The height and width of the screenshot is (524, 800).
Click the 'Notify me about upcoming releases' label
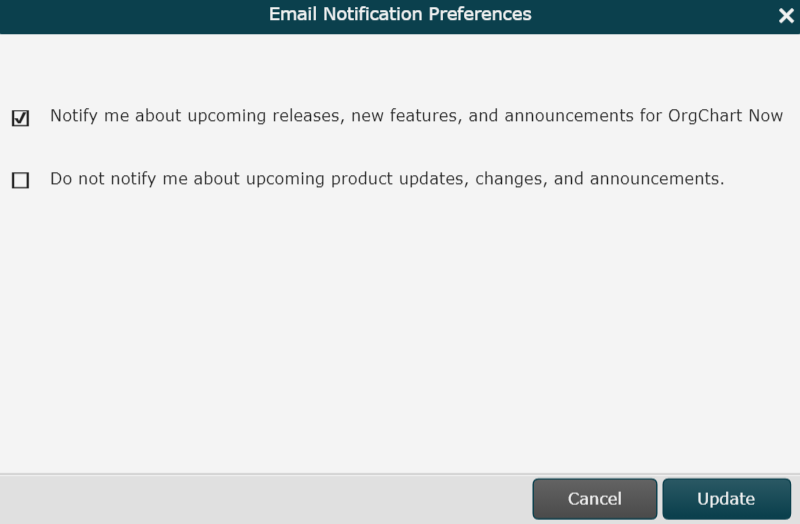[x=416, y=116]
